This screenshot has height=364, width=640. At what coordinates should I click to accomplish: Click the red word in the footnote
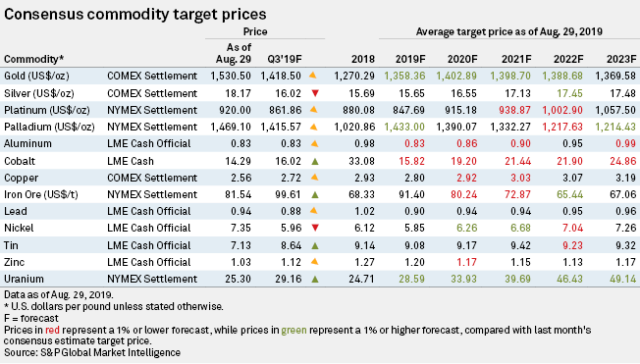pyautogui.click(x=52, y=330)
